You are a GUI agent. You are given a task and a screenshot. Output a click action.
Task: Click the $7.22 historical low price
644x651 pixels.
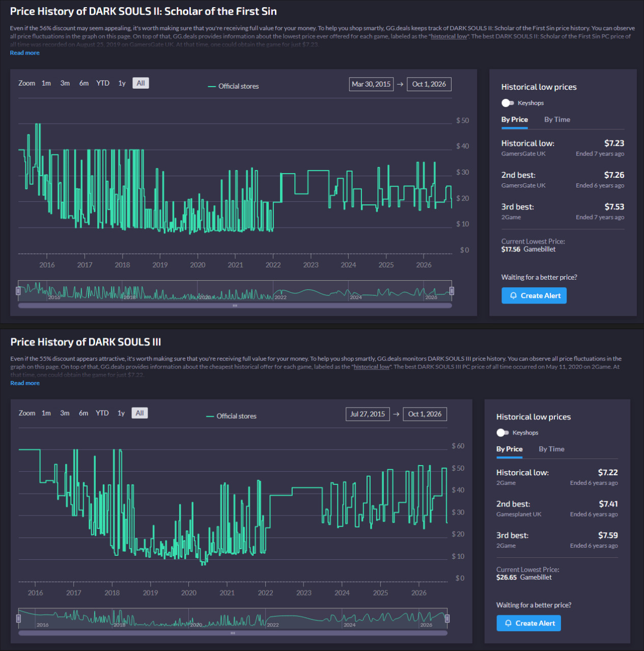click(608, 472)
